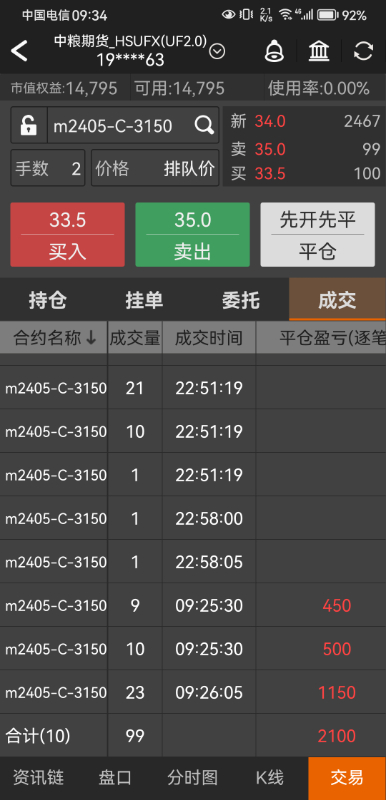The width and height of the screenshot is (386, 800).
Task: Tap the back arrow icon
Action: click(19, 52)
